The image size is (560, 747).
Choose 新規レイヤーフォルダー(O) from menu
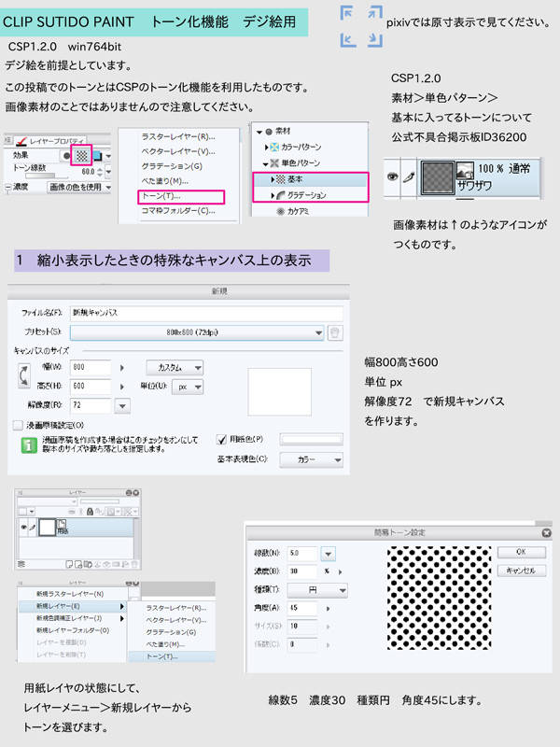click(x=73, y=630)
